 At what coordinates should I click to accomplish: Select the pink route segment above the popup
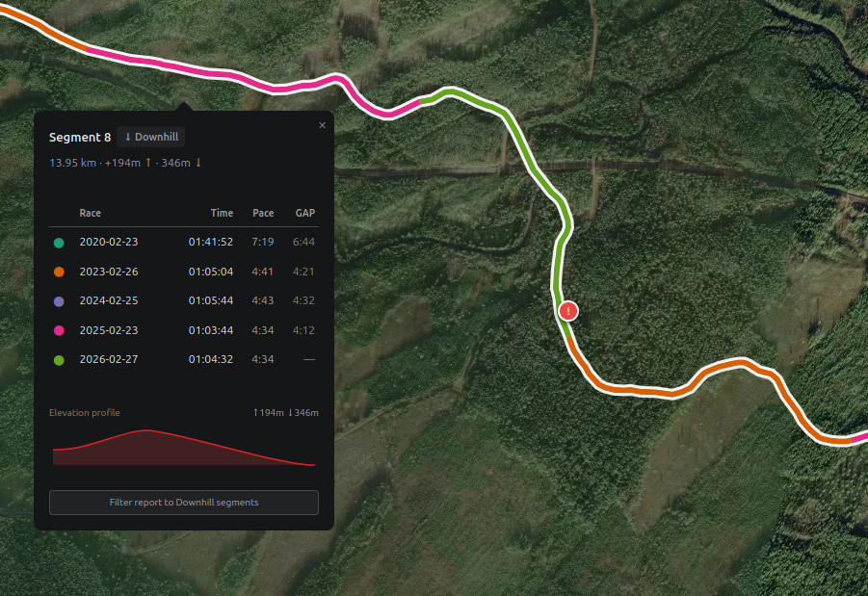click(x=222, y=75)
